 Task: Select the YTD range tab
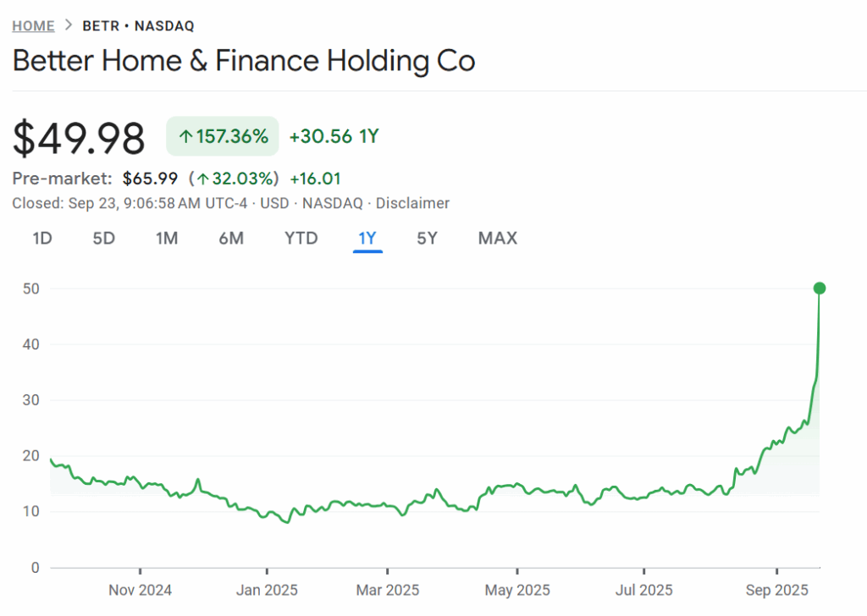coord(301,238)
